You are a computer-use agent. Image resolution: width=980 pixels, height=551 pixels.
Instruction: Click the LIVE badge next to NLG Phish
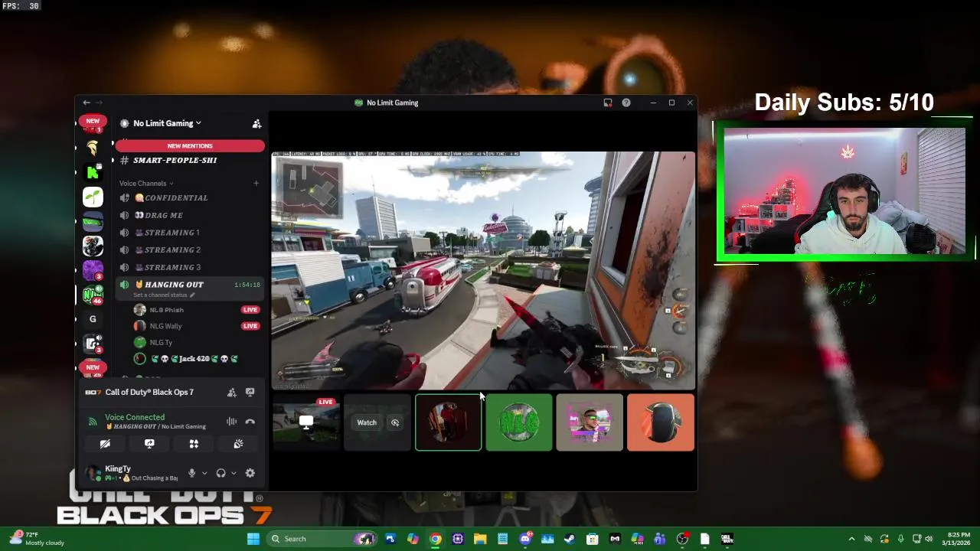pyautogui.click(x=250, y=310)
